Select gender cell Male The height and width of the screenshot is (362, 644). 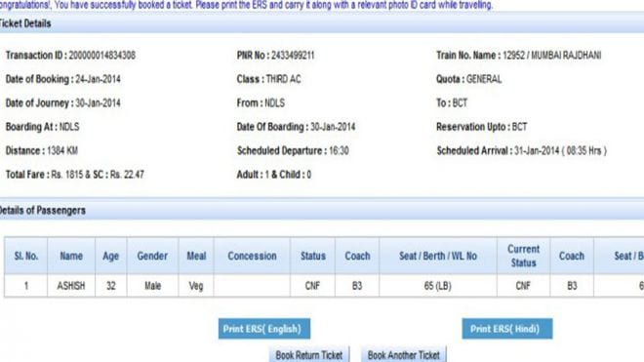[152, 286]
